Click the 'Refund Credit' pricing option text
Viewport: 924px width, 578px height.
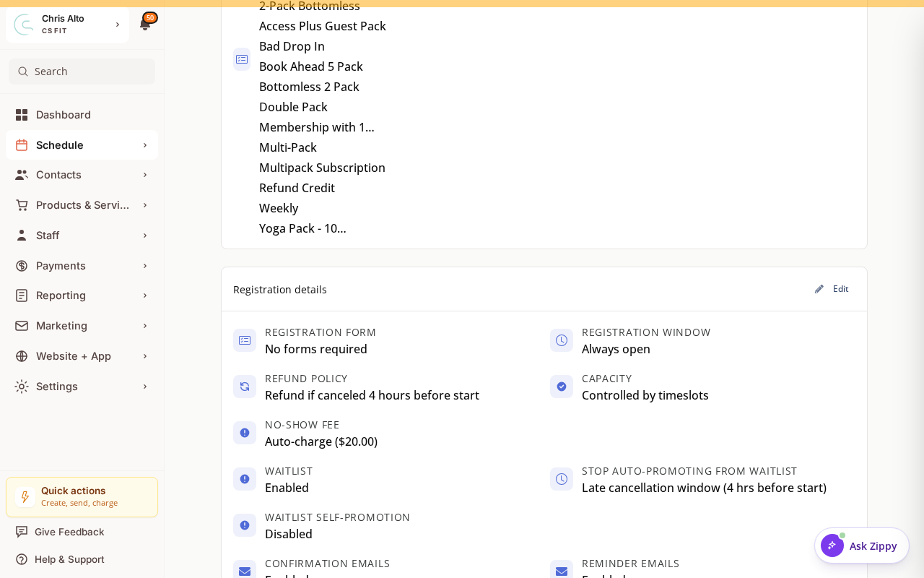click(x=297, y=188)
